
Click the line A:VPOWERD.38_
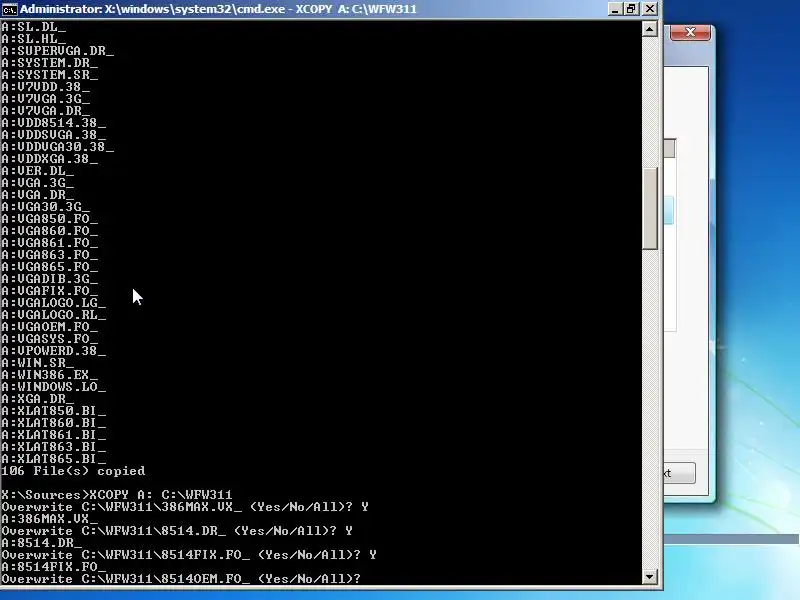click(54, 351)
